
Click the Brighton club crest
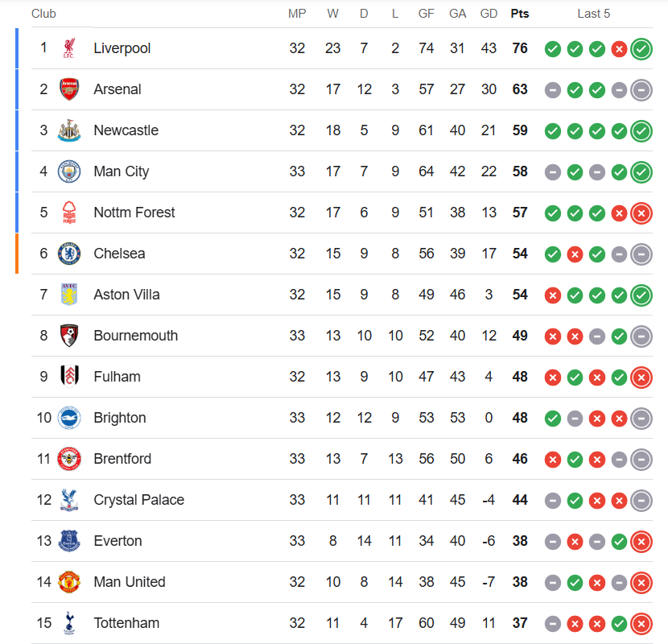pyautogui.click(x=69, y=418)
